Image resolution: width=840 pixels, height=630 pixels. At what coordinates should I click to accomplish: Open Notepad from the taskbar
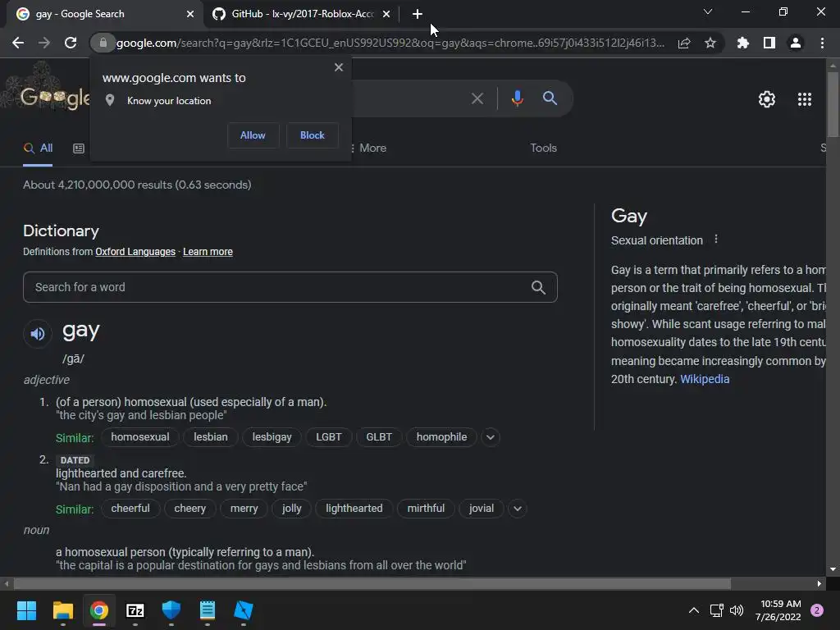click(x=208, y=610)
